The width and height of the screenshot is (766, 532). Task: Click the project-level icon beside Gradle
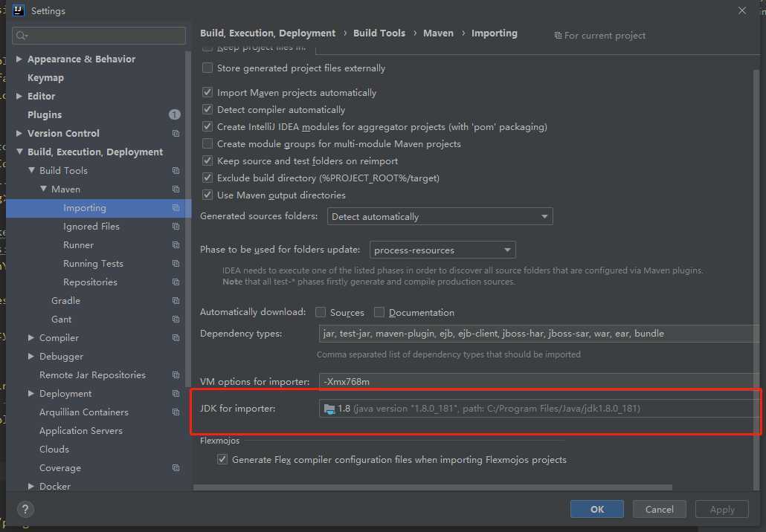pyautogui.click(x=176, y=300)
